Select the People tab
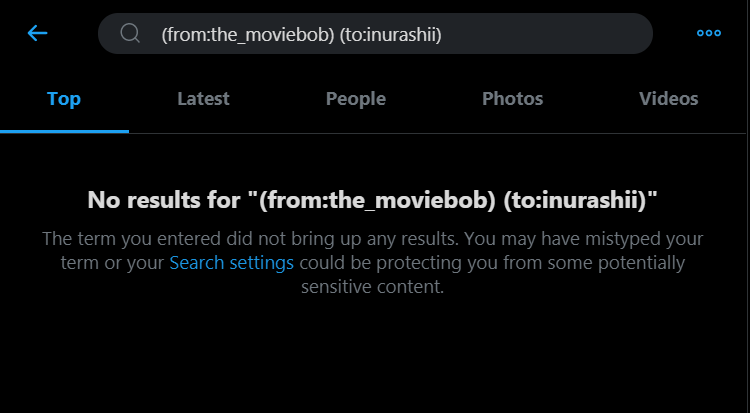 [356, 99]
